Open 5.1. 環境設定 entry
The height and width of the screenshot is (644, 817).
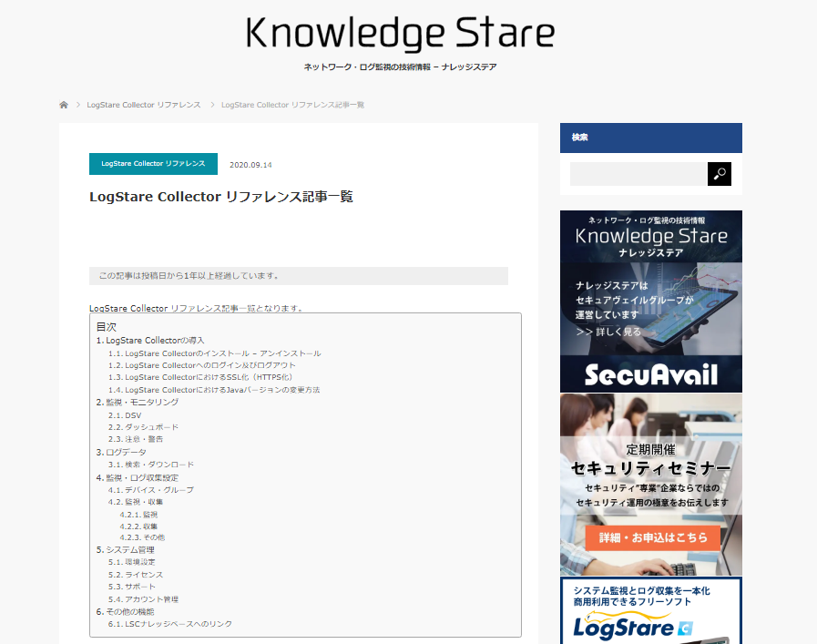(132, 562)
